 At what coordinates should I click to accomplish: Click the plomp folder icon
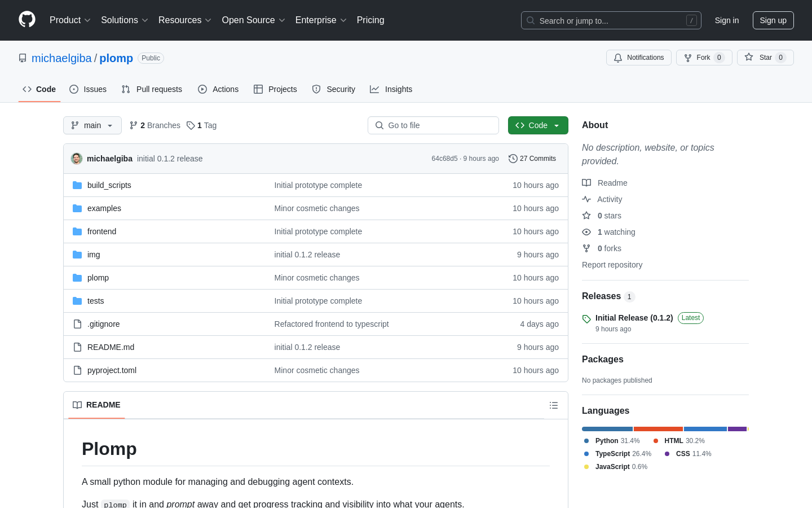77,278
